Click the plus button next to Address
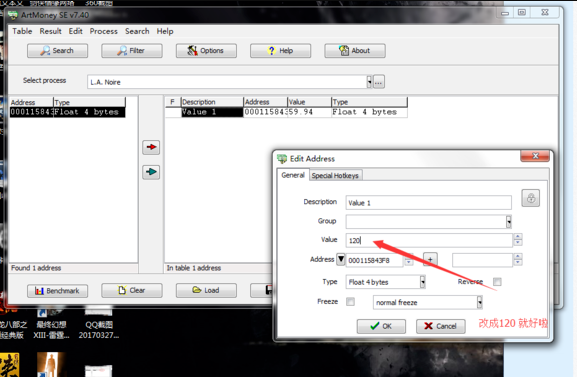 click(x=430, y=260)
